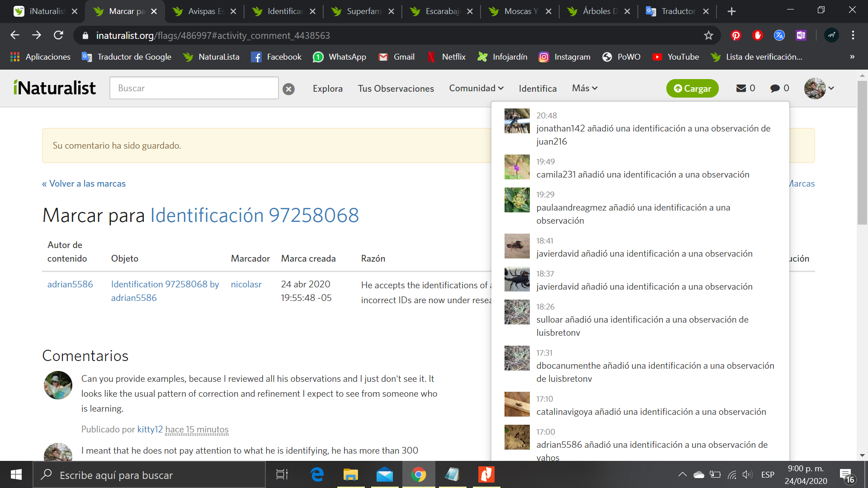The width and height of the screenshot is (868, 488).
Task: Open Microsoft Edge from the taskbar
Action: coord(317,474)
